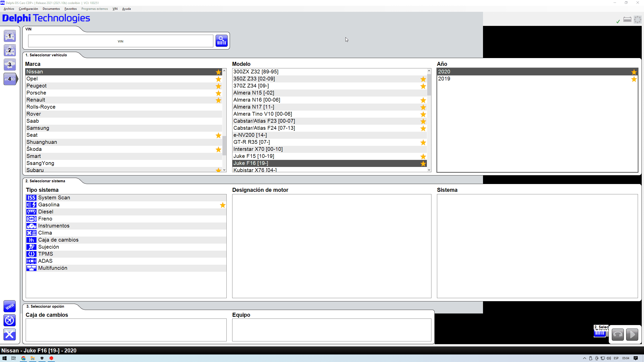Image resolution: width=644 pixels, height=362 pixels.
Task: Click the battery adapter icon in top toolbar
Action: 627,19
